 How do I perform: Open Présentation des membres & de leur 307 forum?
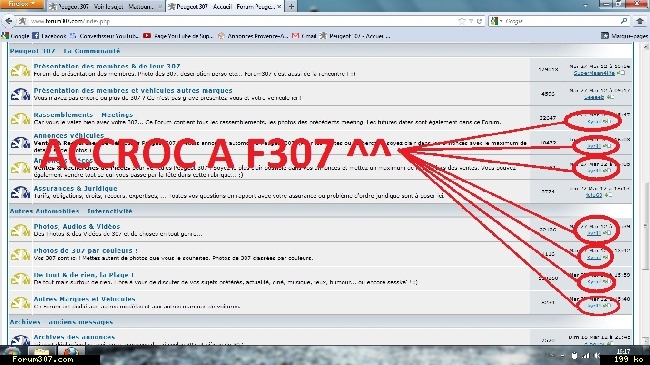(x=107, y=66)
